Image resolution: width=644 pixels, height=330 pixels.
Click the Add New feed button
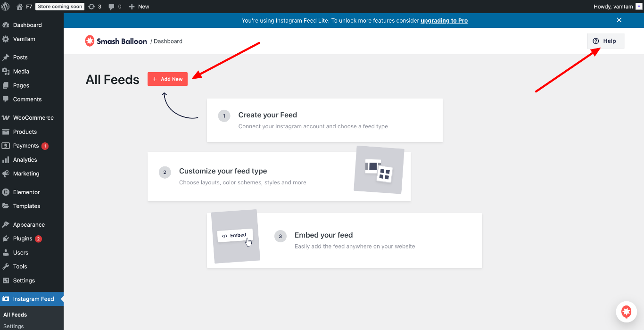click(x=167, y=79)
